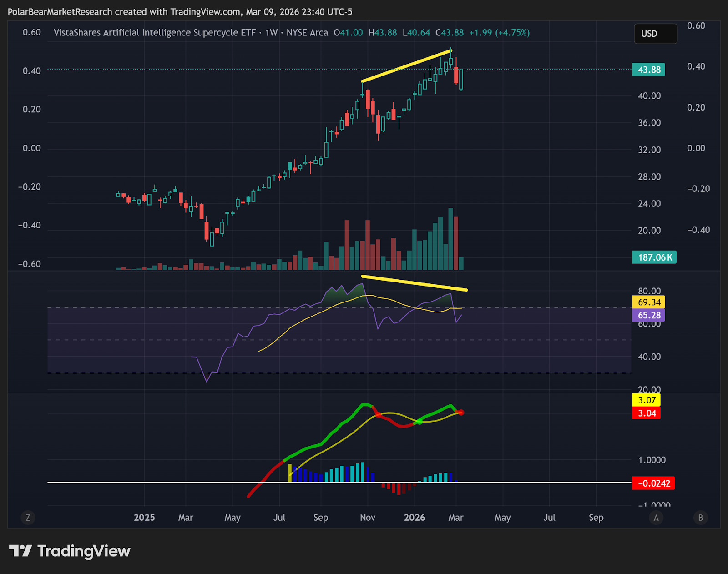Click the H43.88 high value
This screenshot has width=728, height=574.
(x=383, y=33)
